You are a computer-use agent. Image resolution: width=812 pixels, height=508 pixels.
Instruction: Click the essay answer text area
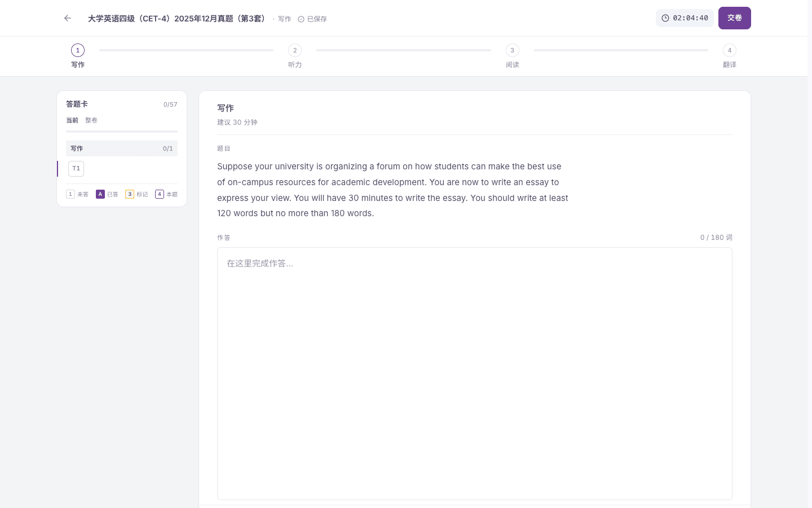point(475,374)
